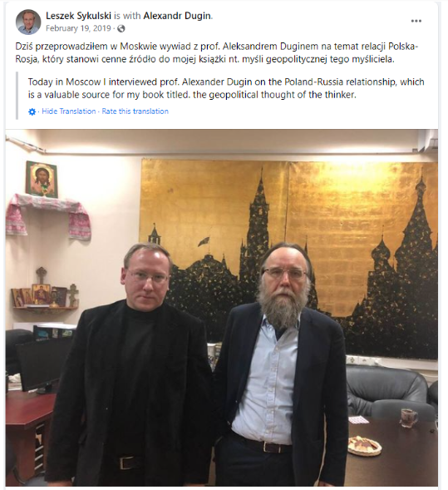448x490 pixels.
Task: Open the attached photo of two men
Action: tap(222, 308)
